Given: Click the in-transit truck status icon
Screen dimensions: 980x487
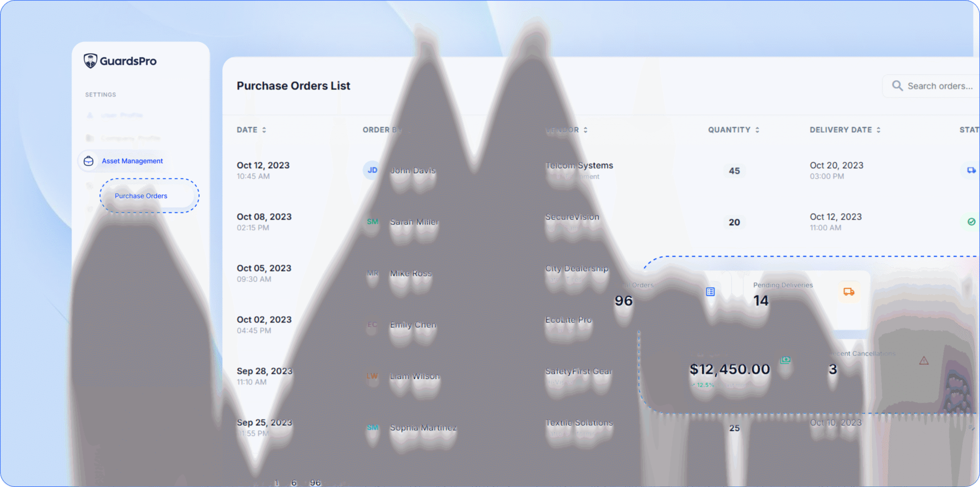Looking at the screenshot, I should coord(971,170).
